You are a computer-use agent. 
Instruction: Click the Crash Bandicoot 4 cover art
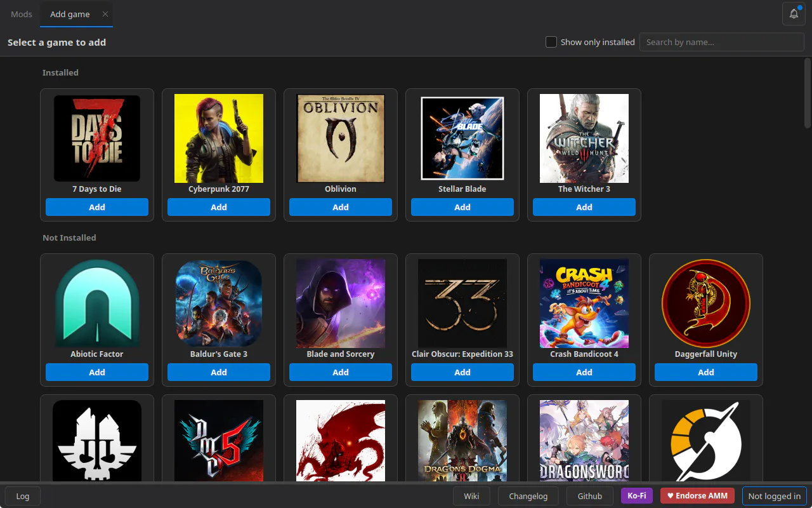584,304
